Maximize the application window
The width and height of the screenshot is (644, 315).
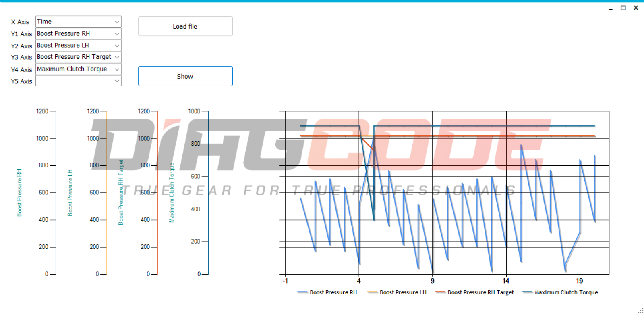tap(623, 8)
